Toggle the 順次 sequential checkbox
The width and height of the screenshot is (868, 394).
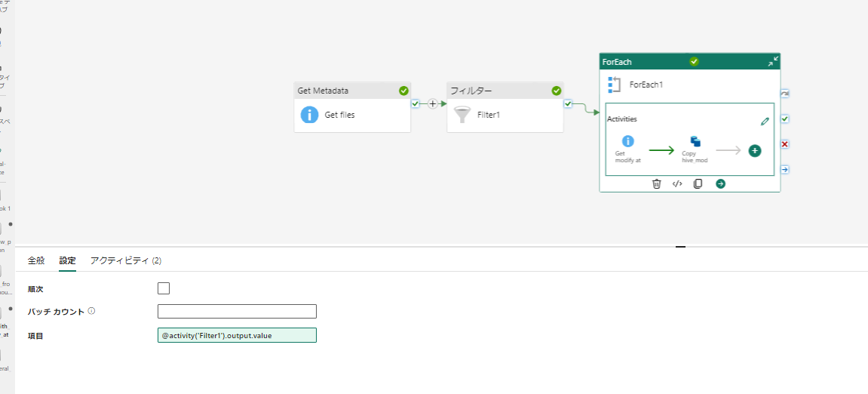164,288
